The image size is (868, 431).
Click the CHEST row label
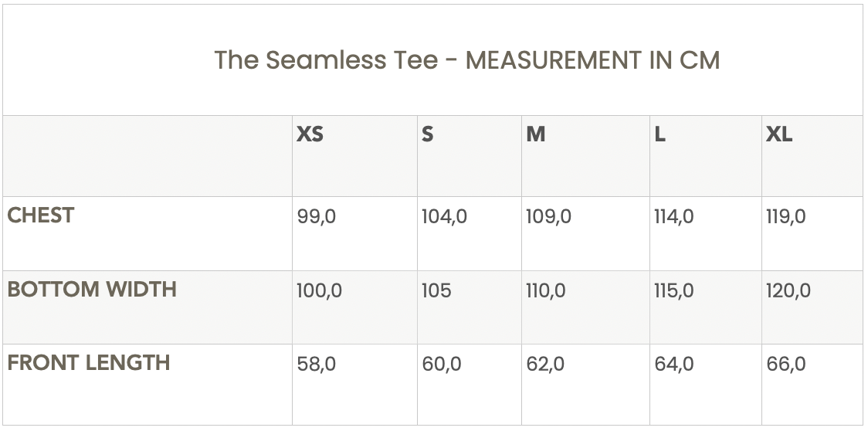41,215
